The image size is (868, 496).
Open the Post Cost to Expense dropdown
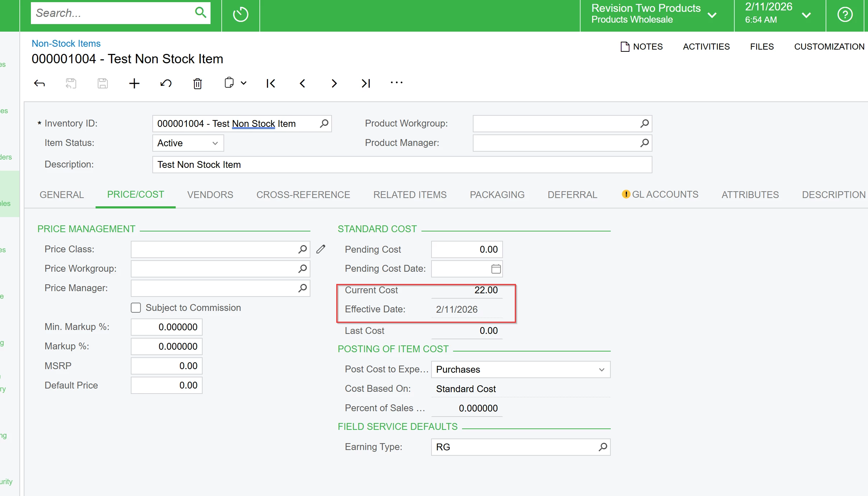pyautogui.click(x=601, y=369)
